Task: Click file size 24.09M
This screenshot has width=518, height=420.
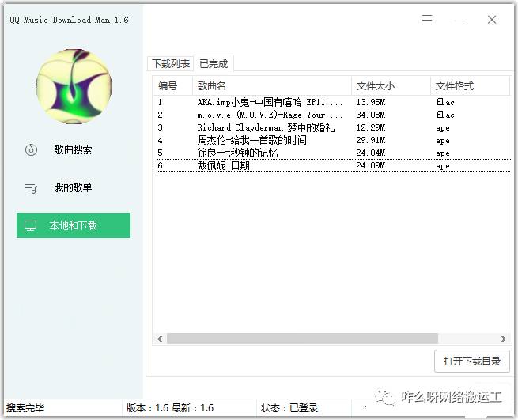Action: (371, 165)
